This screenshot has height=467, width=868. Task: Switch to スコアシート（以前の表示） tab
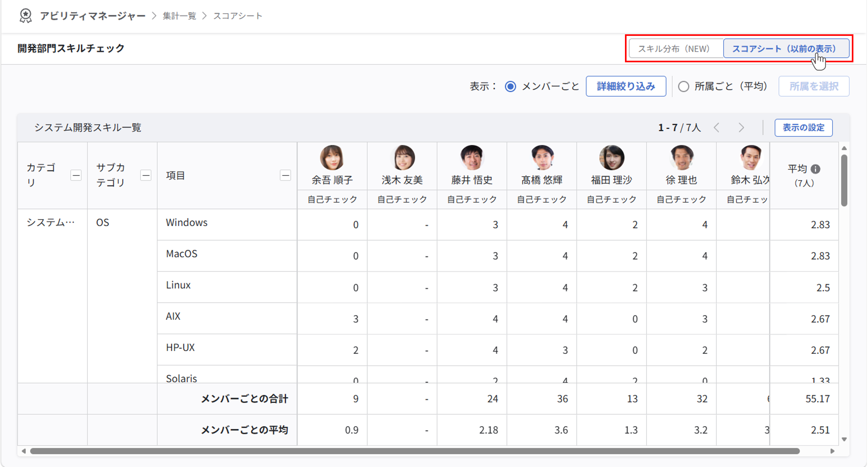coord(786,49)
